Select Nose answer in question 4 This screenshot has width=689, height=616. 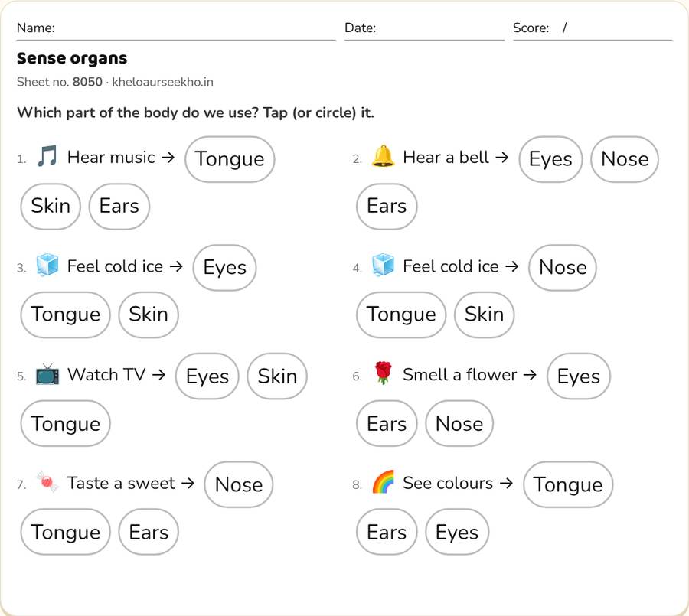click(563, 268)
